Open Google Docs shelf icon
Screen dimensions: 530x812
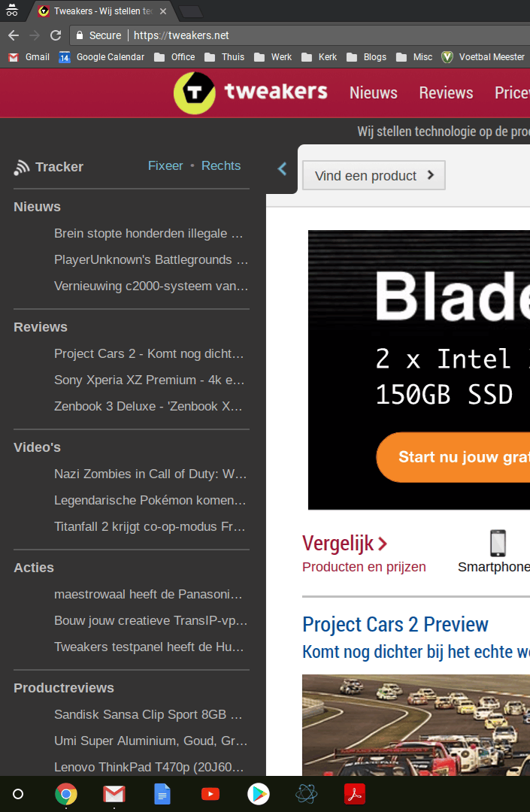pos(162,794)
